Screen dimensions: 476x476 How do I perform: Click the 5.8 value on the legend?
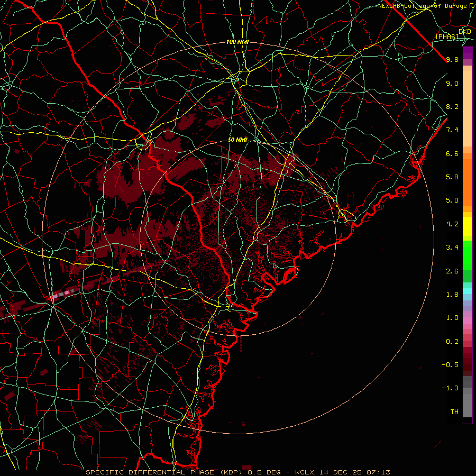coord(452,177)
